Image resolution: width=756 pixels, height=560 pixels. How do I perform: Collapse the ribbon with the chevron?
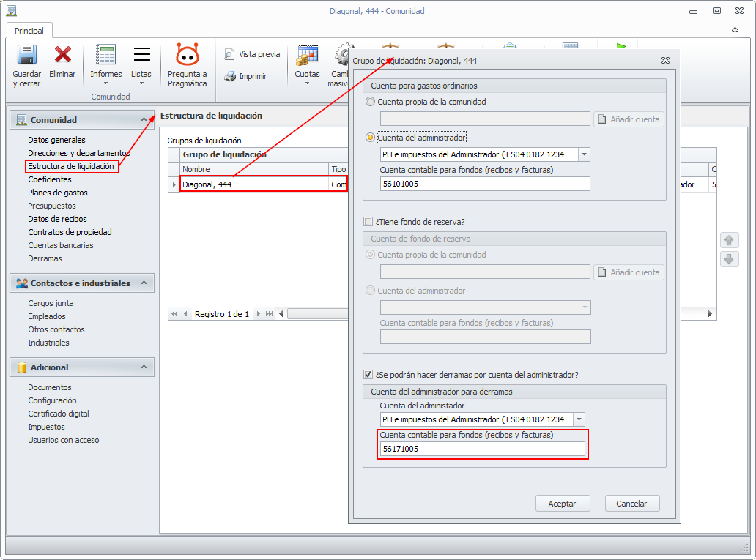(735, 30)
